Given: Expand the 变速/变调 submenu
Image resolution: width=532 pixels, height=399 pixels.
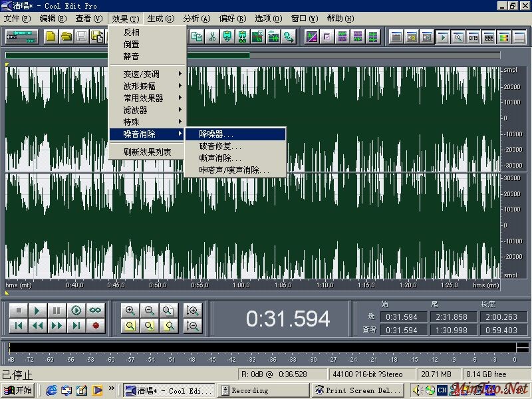Looking at the screenshot, I should point(142,74).
